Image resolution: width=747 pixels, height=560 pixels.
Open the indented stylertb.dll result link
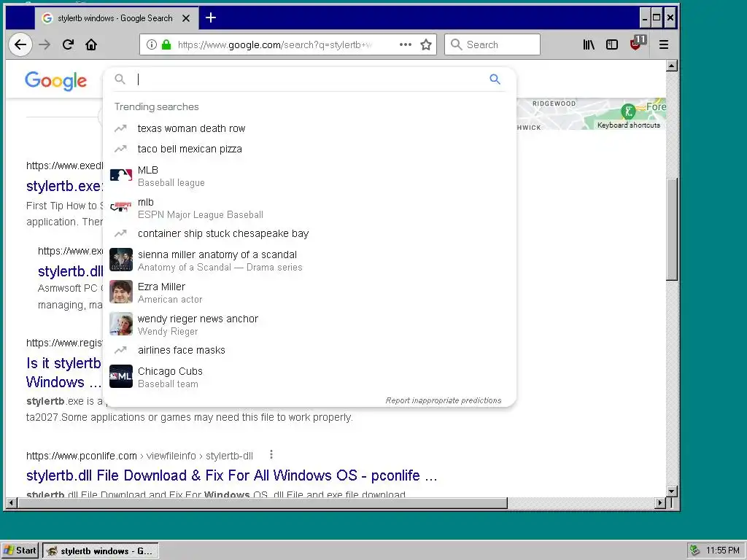(70, 271)
